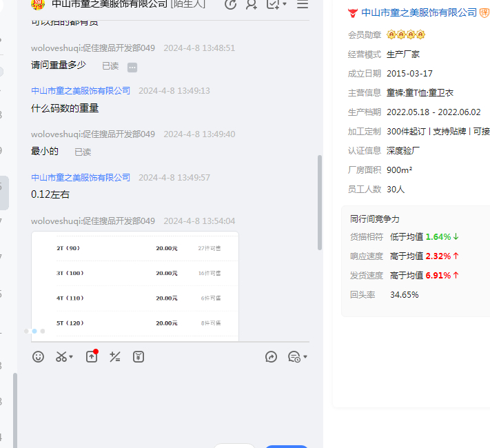The width and height of the screenshot is (490, 448).
Task: Click sender name 中山市童之美服饰有限公司 at 13:49:13
Action: point(81,90)
